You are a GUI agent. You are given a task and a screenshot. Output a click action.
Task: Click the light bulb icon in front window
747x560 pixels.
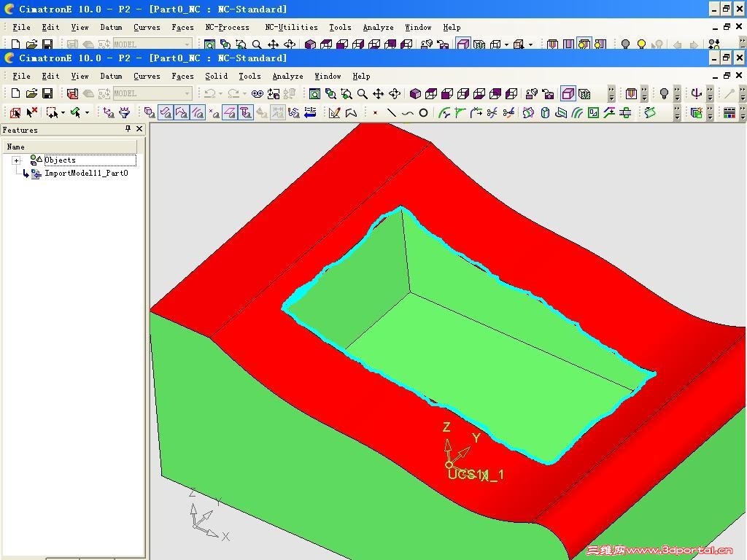pyautogui.click(x=664, y=94)
